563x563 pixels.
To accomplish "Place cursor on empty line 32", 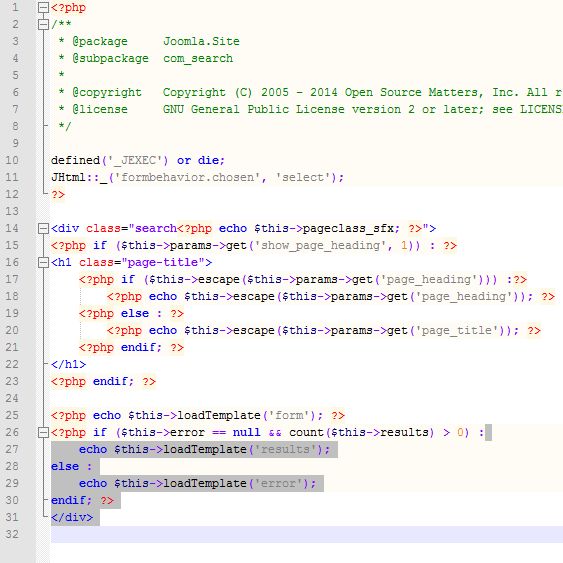I will pos(307,535).
